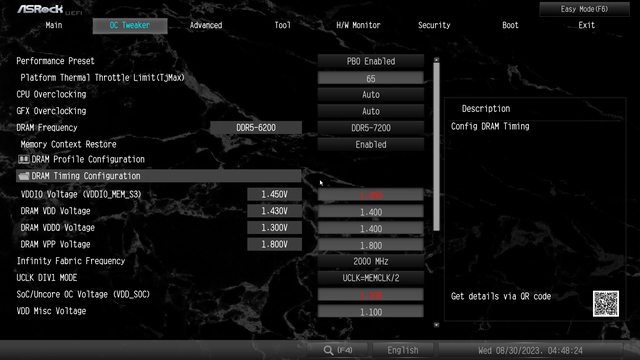Viewport: 640px width, 360px height.
Task: Open the DRAM Timing Configuration folder icon
Action: tap(24, 176)
